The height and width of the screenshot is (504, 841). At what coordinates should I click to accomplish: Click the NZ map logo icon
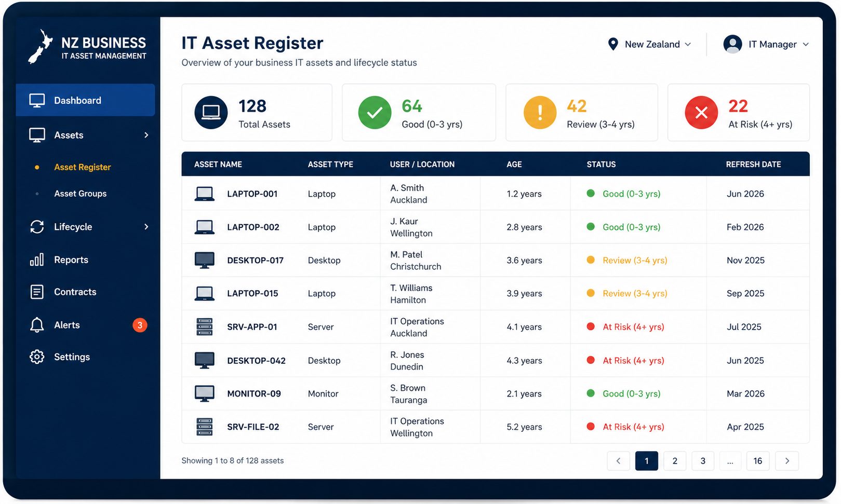point(40,46)
